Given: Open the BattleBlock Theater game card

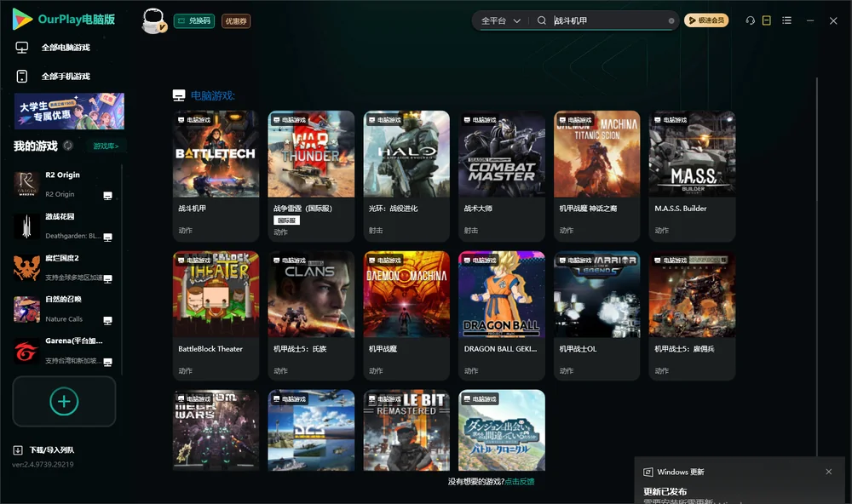Looking at the screenshot, I should point(216,316).
